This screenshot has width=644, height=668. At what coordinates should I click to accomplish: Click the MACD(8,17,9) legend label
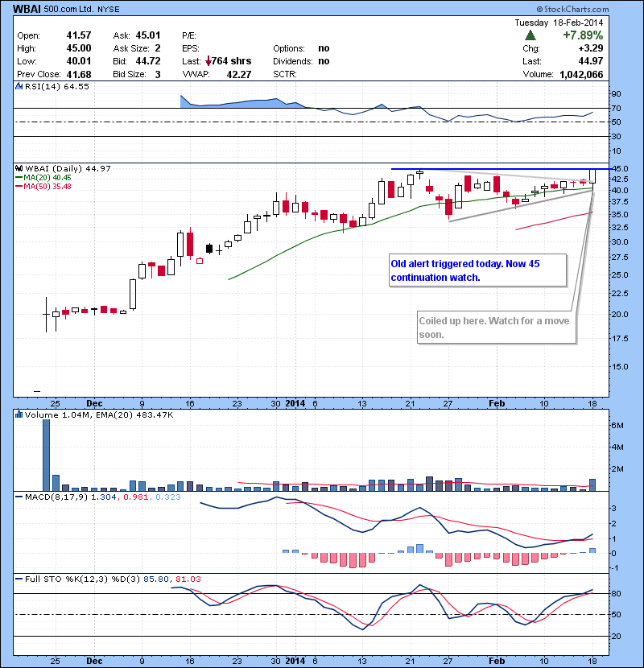coord(52,497)
